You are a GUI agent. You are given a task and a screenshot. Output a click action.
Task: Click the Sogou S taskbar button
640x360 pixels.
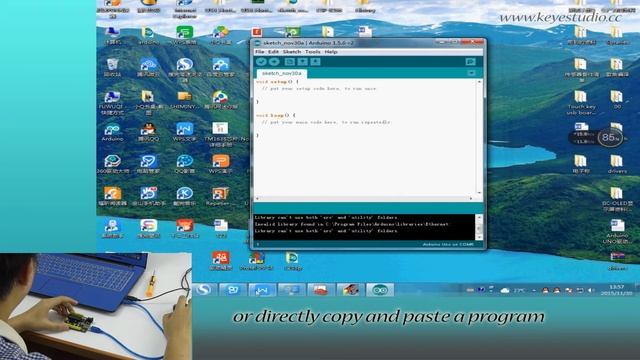point(203,290)
